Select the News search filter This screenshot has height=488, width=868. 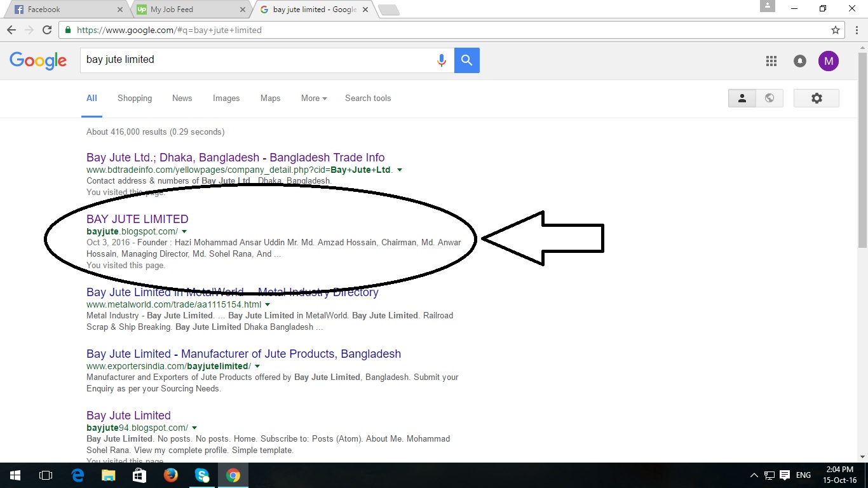182,98
